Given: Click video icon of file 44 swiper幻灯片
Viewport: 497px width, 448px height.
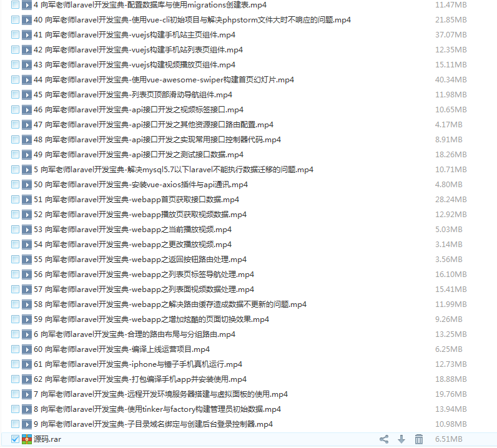Looking at the screenshot, I should 27,80.
